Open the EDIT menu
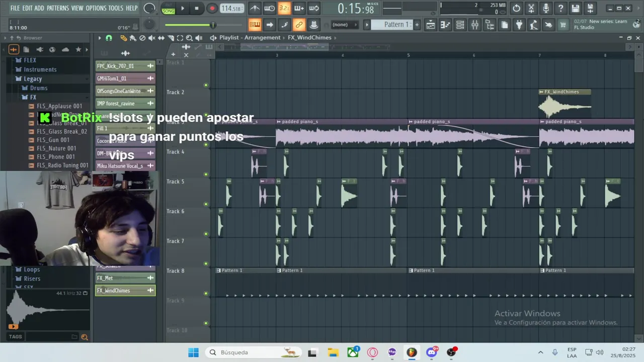Screen dimensions: 644x362 coord(27,8)
